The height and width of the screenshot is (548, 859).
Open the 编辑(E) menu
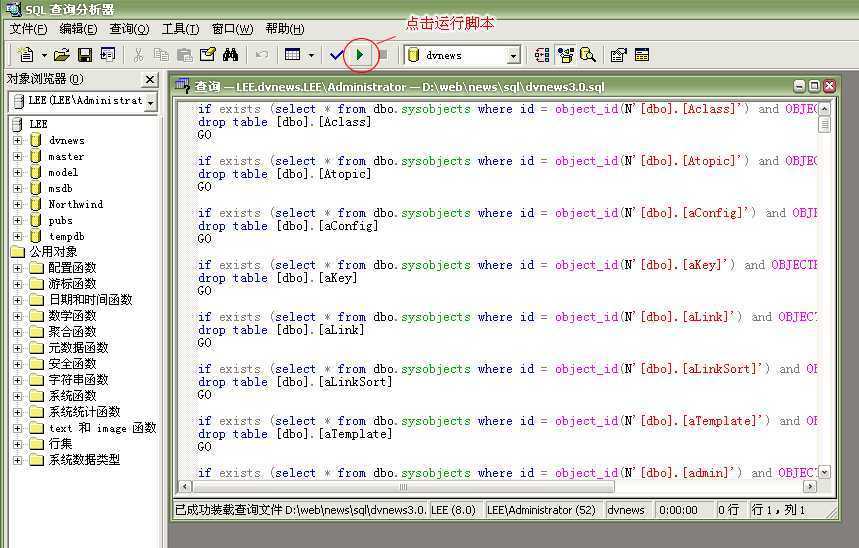pos(78,29)
